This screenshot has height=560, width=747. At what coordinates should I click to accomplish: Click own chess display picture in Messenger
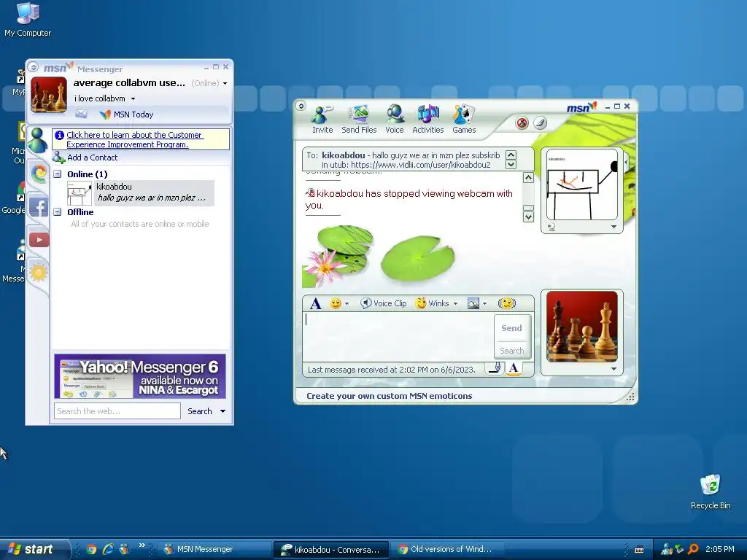(49, 95)
